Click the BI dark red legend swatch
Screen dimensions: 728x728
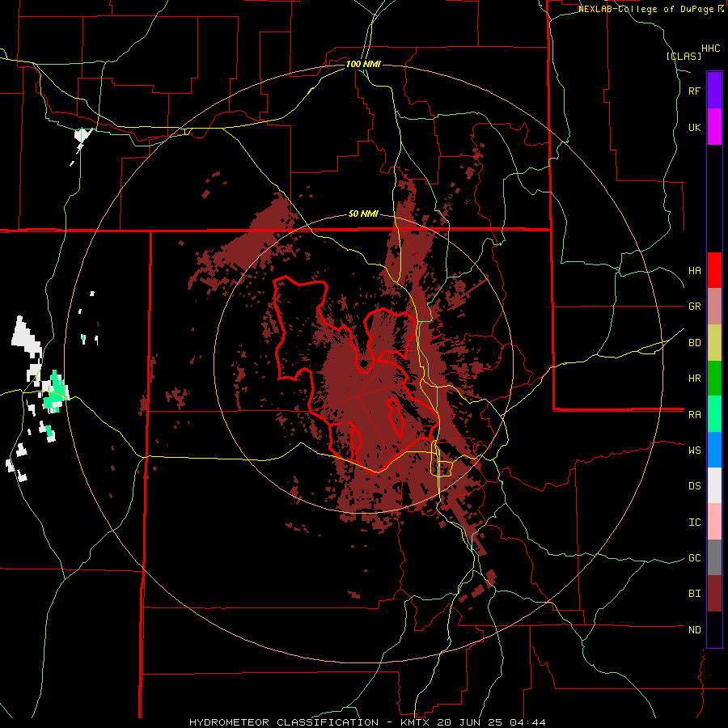714,594
